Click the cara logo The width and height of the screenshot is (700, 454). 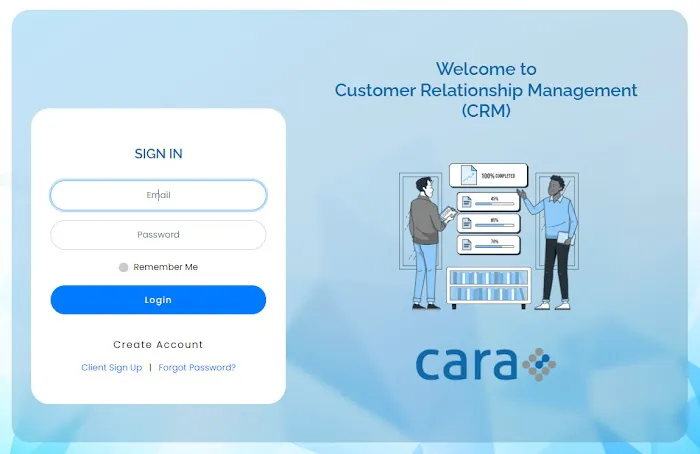coord(486,364)
